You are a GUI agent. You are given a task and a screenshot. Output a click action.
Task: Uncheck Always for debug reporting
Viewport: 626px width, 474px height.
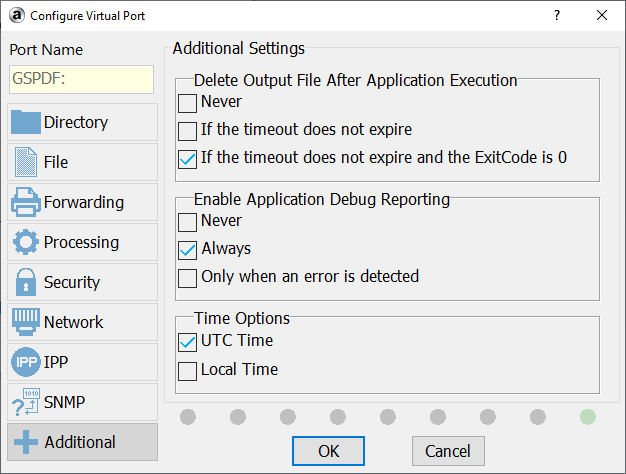pos(187,249)
